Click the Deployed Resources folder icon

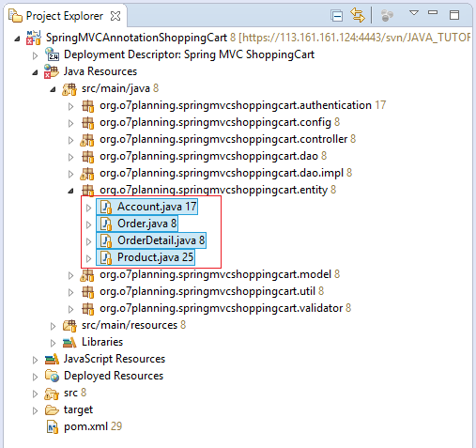click(52, 375)
